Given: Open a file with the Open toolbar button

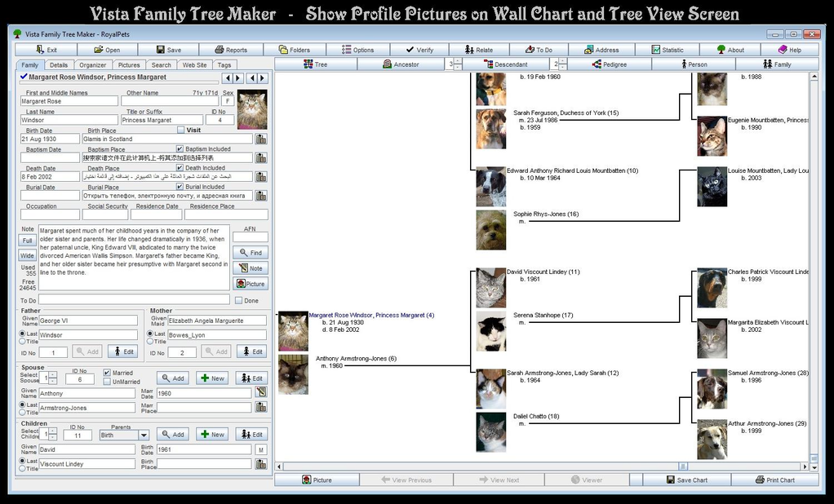Looking at the screenshot, I should (x=108, y=50).
